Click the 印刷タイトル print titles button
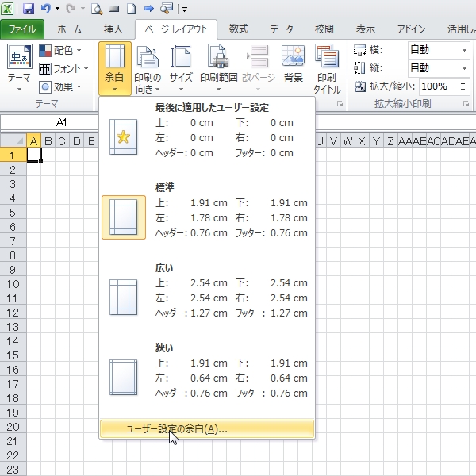The width and height of the screenshot is (476, 476). point(327,68)
